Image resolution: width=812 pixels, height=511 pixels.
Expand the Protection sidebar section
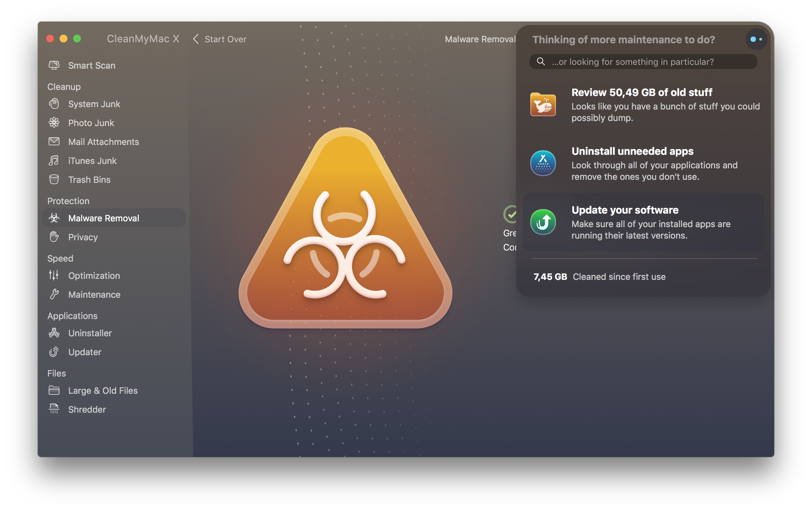coord(68,200)
